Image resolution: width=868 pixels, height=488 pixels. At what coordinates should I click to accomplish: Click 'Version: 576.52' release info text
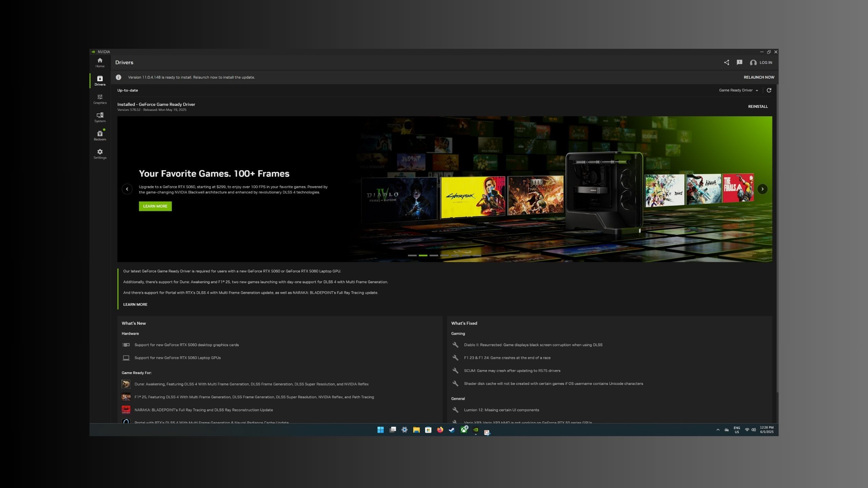(x=152, y=110)
